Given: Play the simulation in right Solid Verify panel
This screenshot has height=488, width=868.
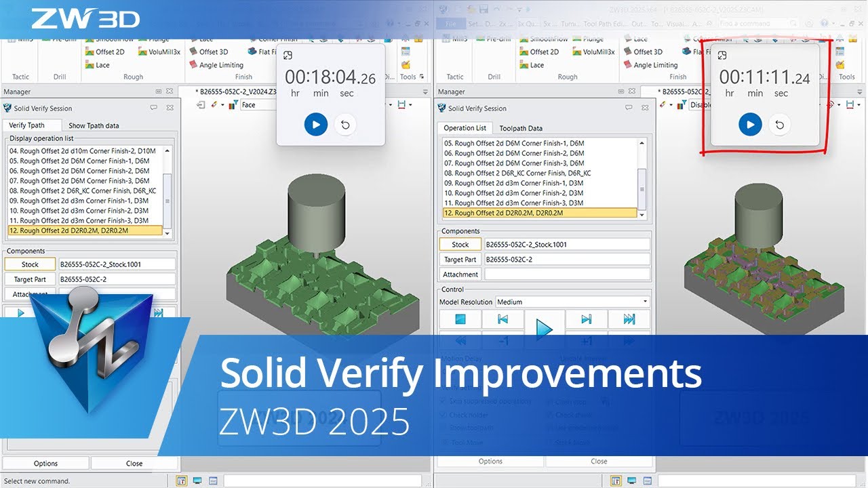Looking at the screenshot, I should (544, 329).
